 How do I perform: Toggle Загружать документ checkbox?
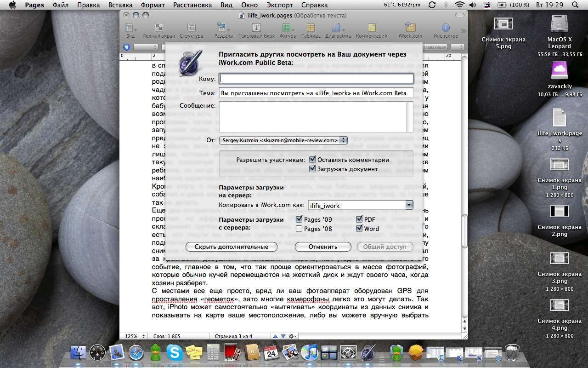tap(313, 169)
